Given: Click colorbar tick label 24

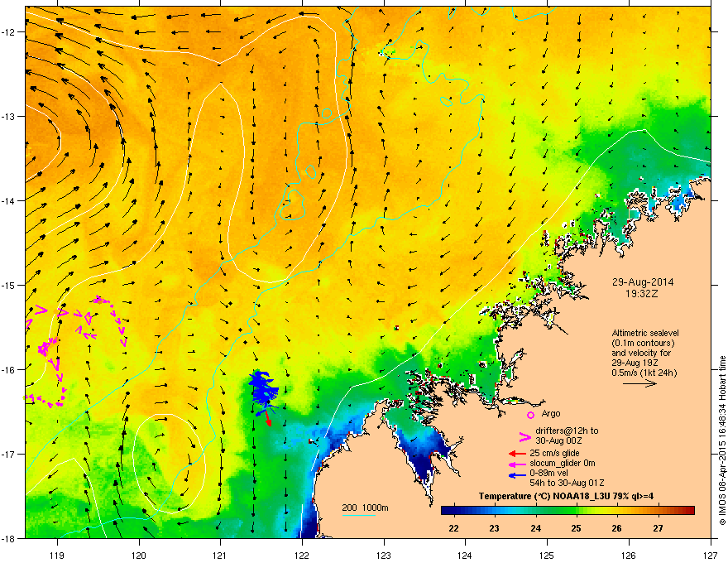Looking at the screenshot, I should point(536,528).
